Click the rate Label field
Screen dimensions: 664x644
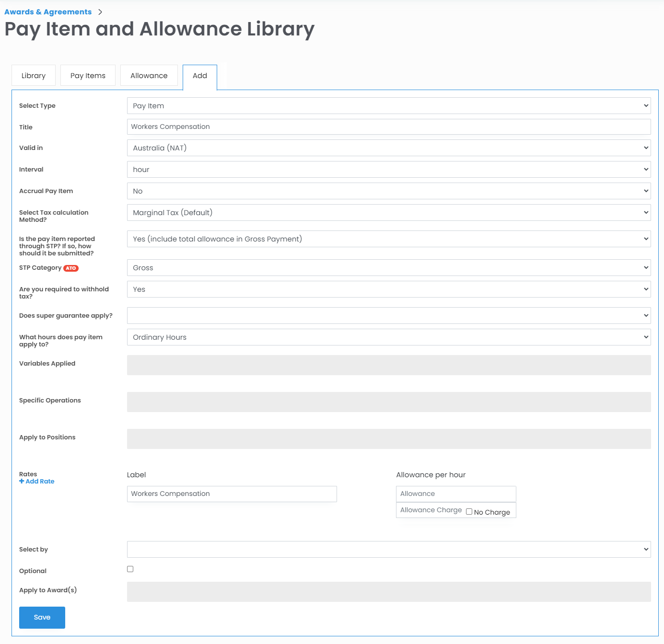(232, 494)
